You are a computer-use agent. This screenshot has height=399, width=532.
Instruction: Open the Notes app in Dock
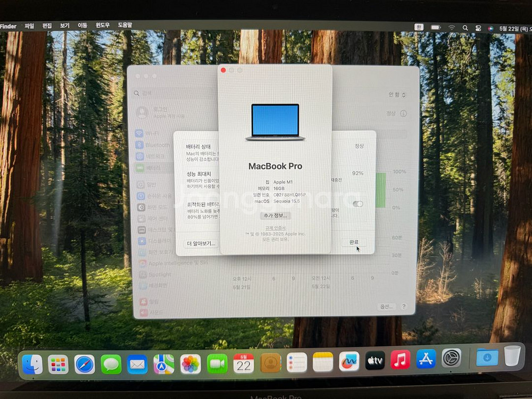point(323,362)
